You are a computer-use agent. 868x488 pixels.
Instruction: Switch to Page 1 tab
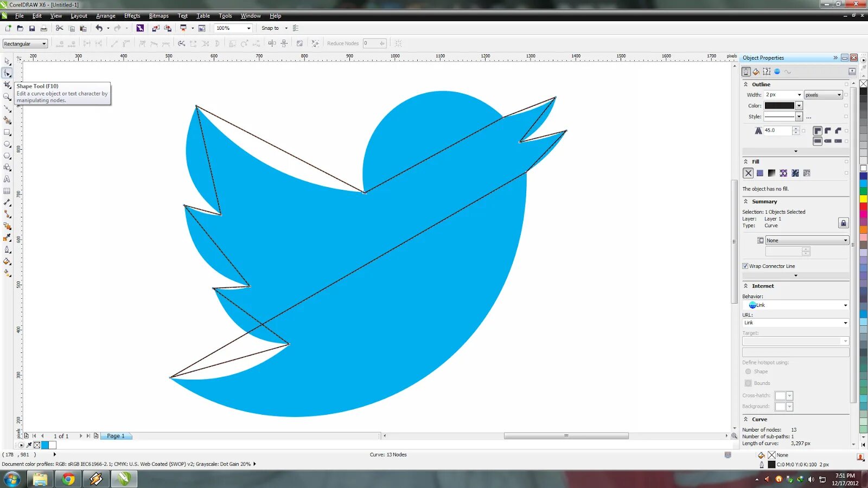point(116,435)
